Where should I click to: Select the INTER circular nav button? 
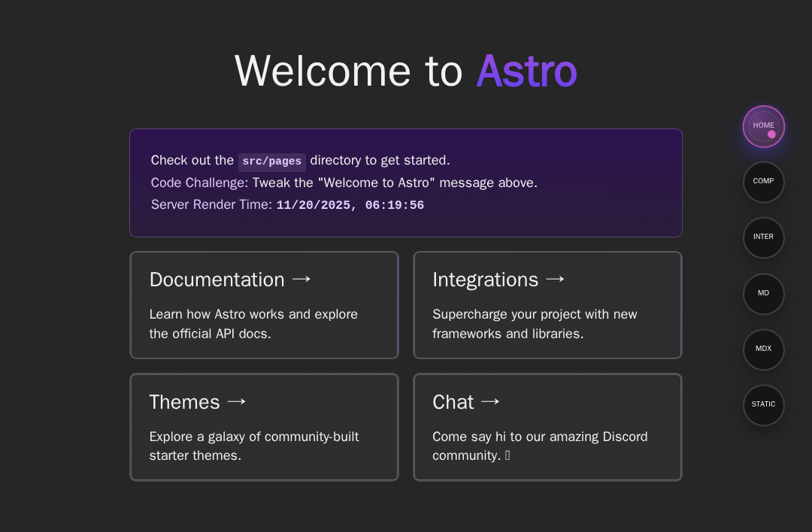[763, 237]
